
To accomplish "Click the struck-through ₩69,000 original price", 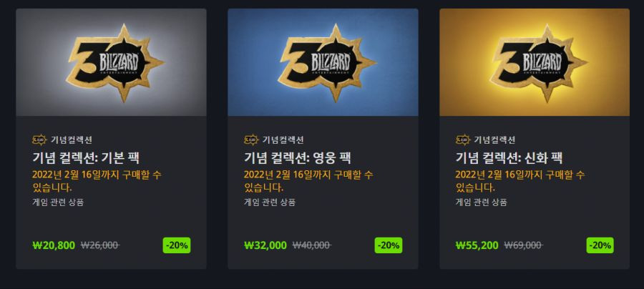I will (x=524, y=245).
